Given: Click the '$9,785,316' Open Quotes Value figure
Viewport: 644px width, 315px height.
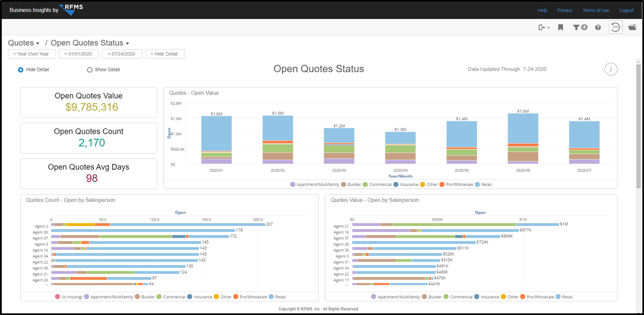Looking at the screenshot, I should tap(92, 108).
